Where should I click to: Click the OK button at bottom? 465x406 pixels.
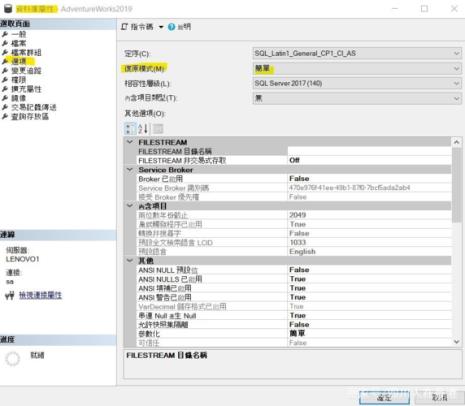tap(384, 398)
